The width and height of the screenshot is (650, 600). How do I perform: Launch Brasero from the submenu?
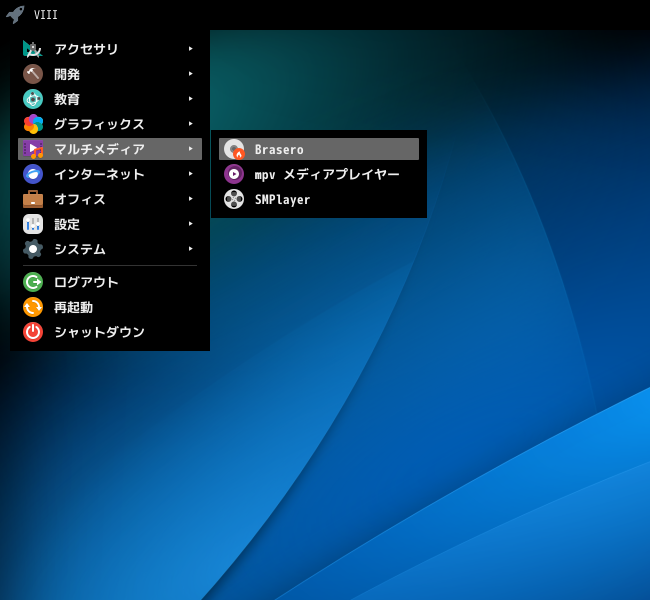point(319,149)
